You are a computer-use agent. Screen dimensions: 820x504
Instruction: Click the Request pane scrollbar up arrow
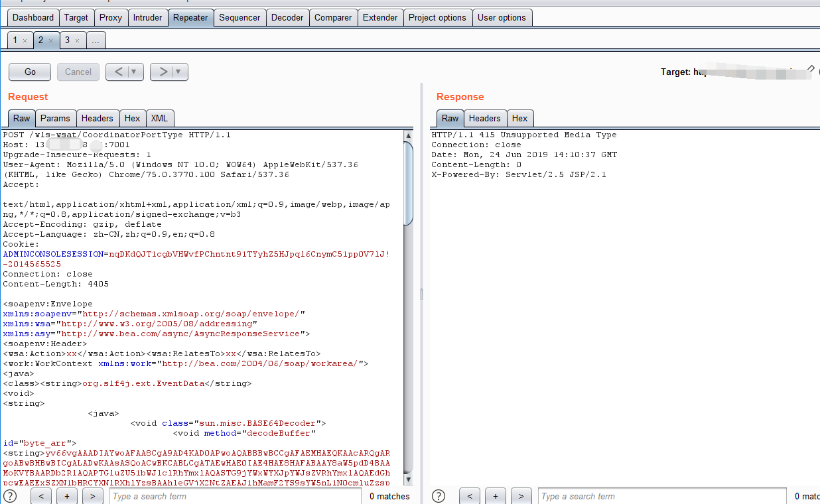[x=409, y=135]
